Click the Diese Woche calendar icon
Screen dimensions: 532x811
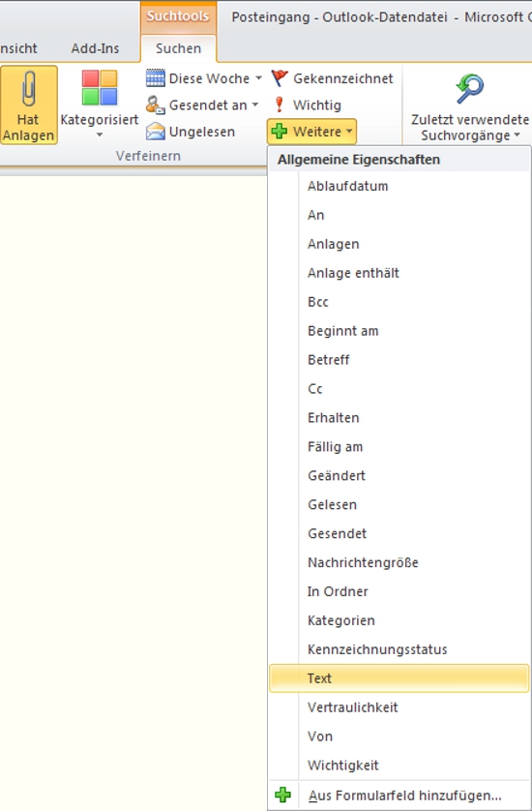click(156, 78)
